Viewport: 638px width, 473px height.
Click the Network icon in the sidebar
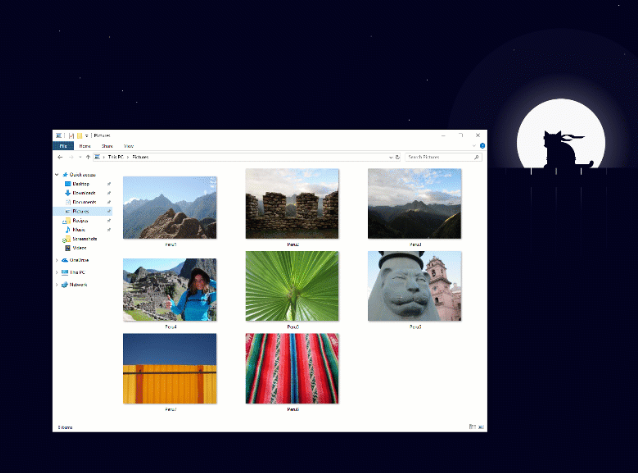65,285
